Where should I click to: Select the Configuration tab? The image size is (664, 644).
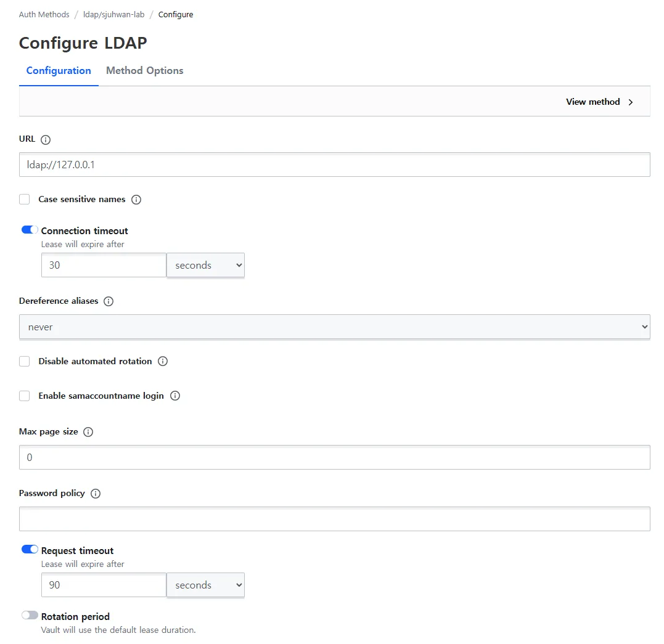pos(59,71)
